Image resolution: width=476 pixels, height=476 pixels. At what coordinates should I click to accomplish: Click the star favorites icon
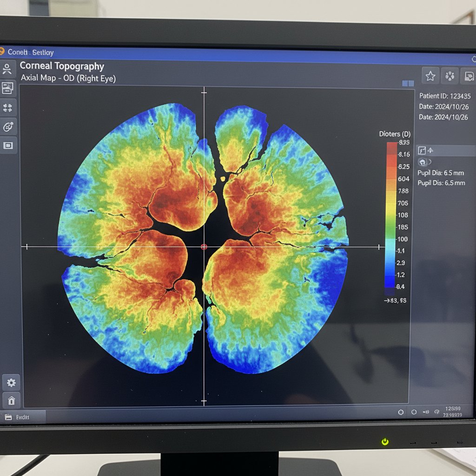coord(430,76)
